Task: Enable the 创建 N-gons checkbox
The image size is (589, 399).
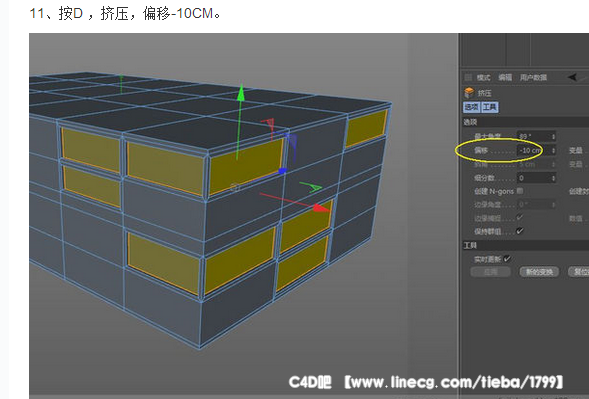Action: tap(520, 191)
